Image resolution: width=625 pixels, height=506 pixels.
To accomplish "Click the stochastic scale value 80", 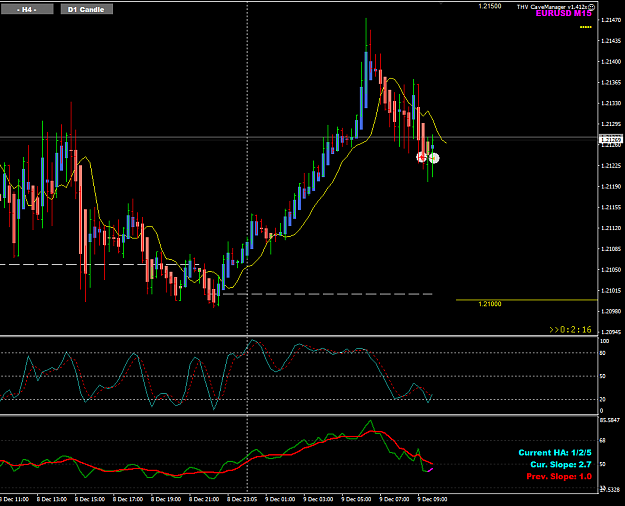I will [603, 353].
